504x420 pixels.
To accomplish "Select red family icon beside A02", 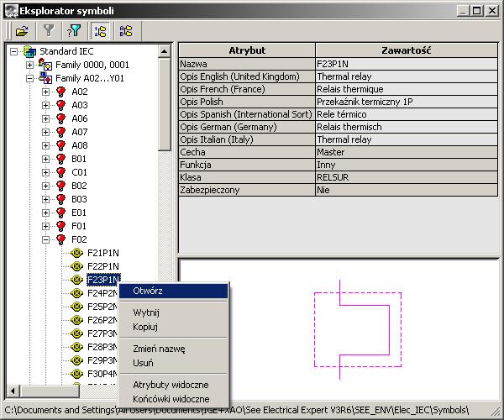I will (60, 92).
